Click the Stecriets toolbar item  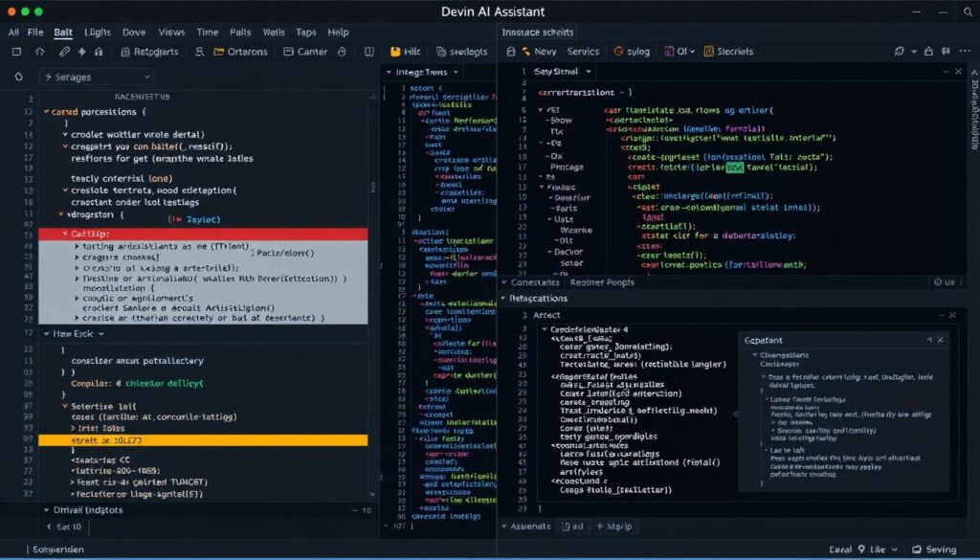(728, 52)
